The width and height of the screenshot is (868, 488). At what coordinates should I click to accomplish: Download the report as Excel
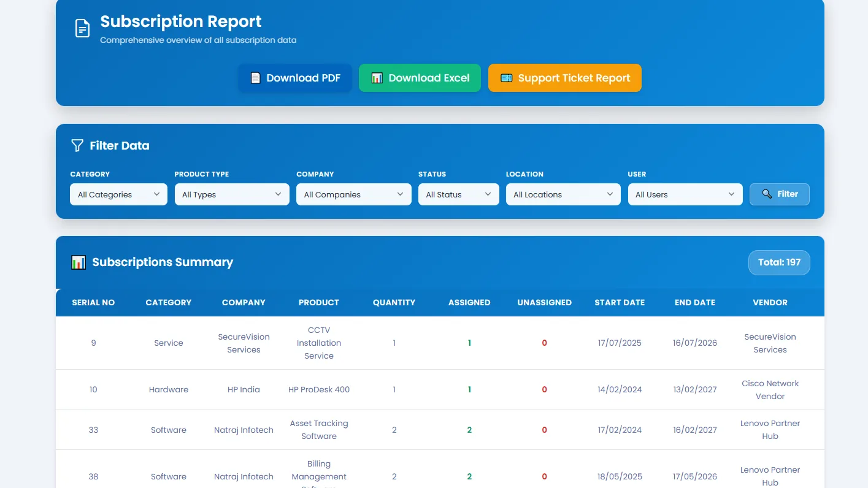(420, 78)
